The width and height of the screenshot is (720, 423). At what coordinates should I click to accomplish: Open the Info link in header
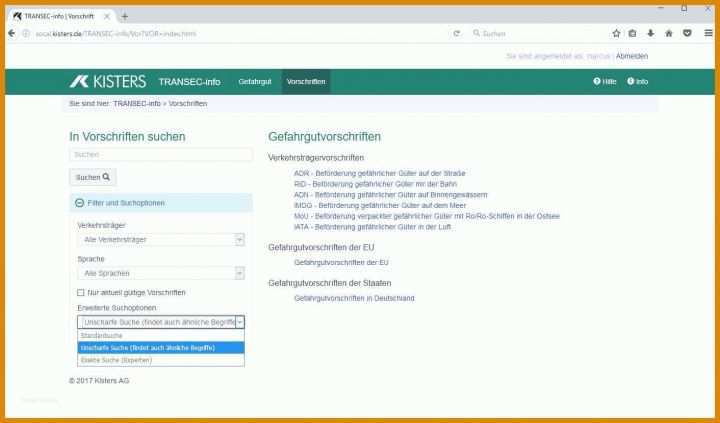pyautogui.click(x=638, y=82)
